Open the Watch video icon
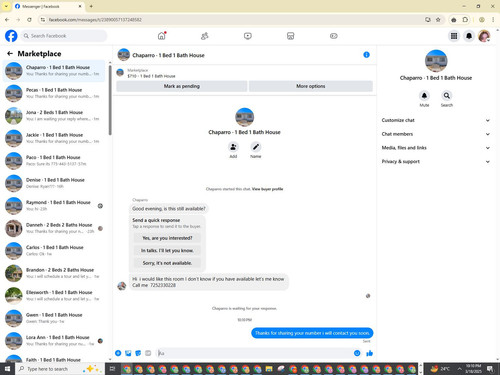500x375 pixels. [248, 36]
